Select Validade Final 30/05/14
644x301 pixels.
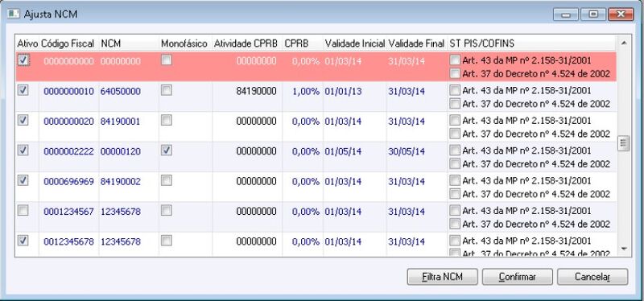[x=407, y=151]
